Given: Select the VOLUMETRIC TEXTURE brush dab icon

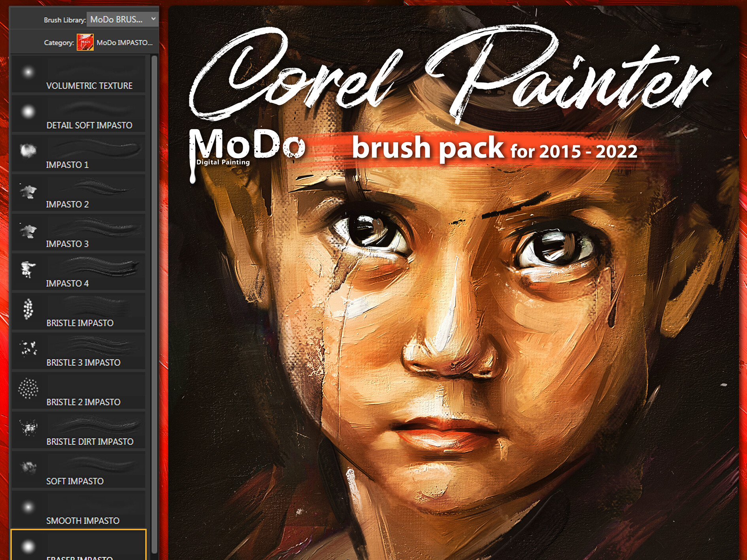Looking at the screenshot, I should pyautogui.click(x=28, y=72).
